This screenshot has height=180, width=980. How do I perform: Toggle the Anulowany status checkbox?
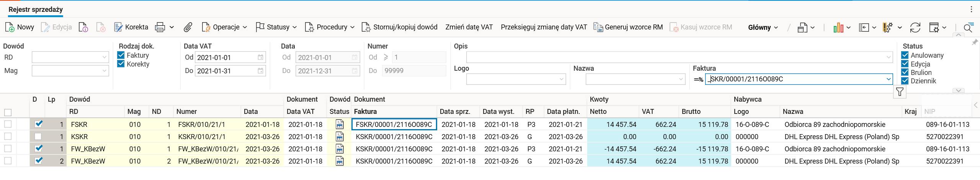point(905,55)
